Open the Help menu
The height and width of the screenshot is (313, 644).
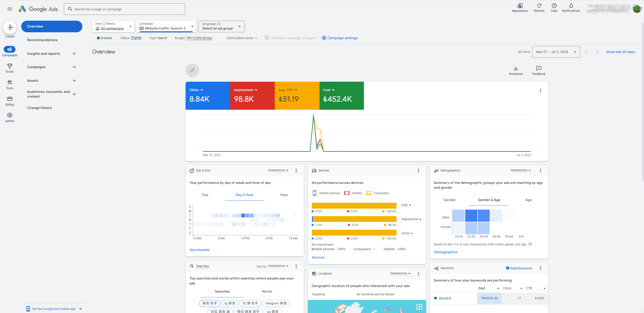(554, 8)
